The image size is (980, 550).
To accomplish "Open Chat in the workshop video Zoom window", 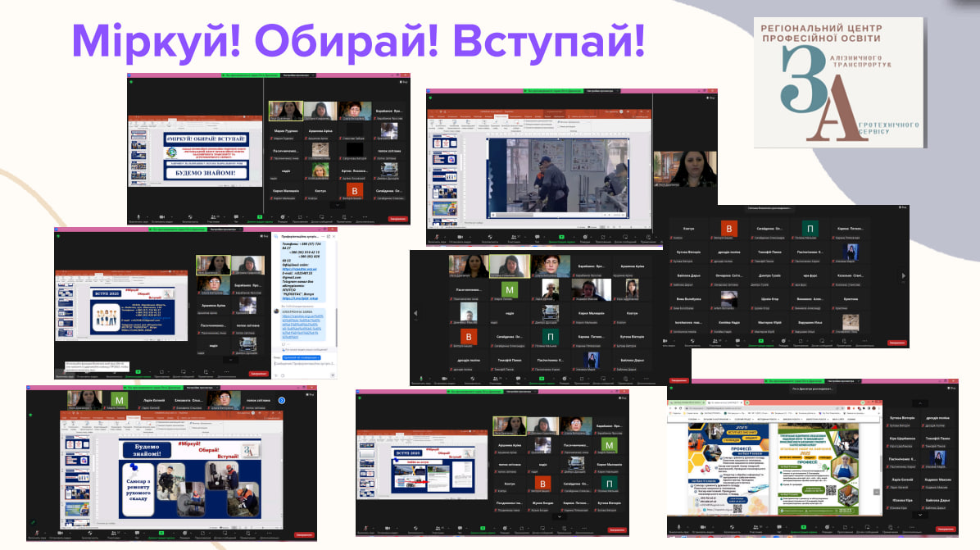I will click(x=538, y=239).
